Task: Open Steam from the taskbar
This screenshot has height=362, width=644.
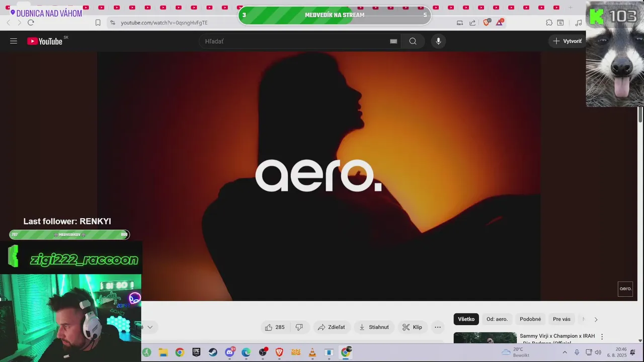Action: 213,352
